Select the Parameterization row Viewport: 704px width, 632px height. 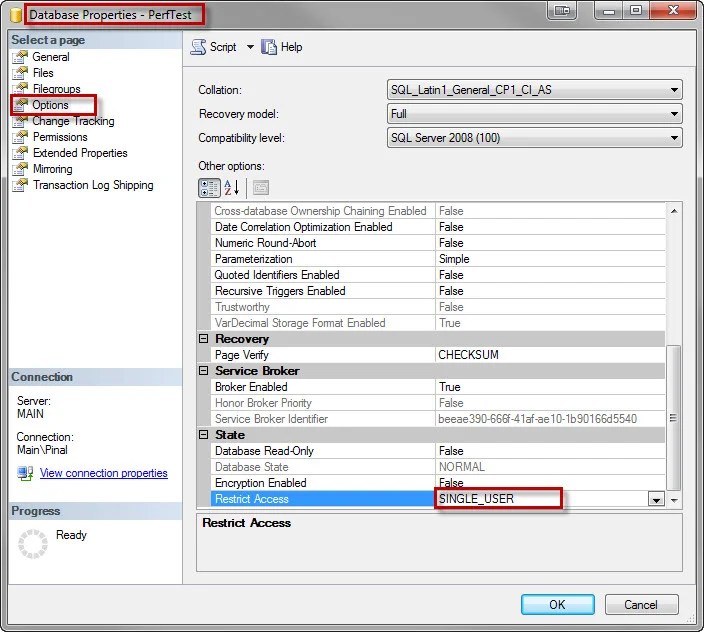438,259
